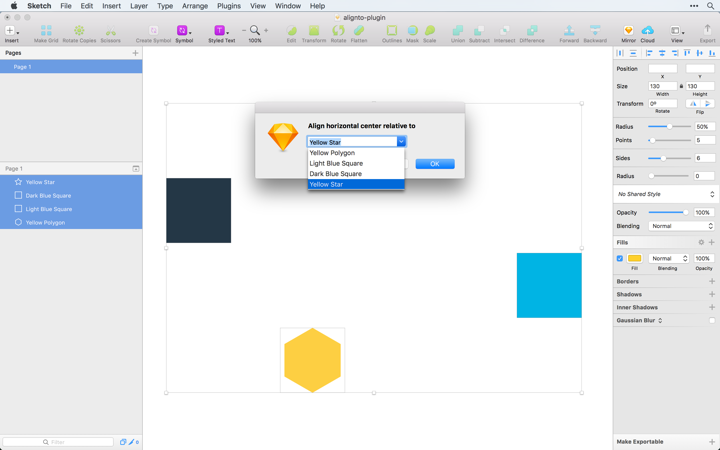Collapse the Page 1 layer list toggle
Screen dimensions: 720x450
[135, 169]
